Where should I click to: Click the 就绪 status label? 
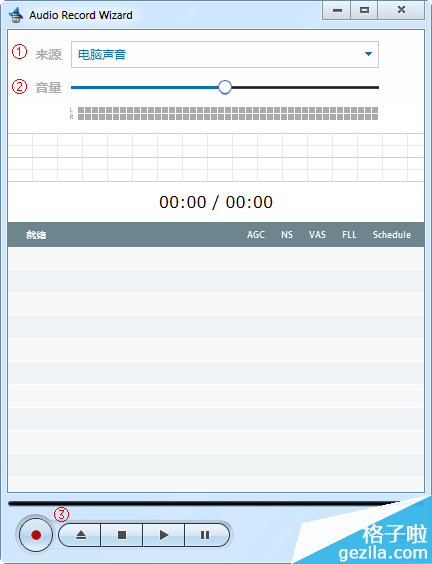tap(36, 235)
